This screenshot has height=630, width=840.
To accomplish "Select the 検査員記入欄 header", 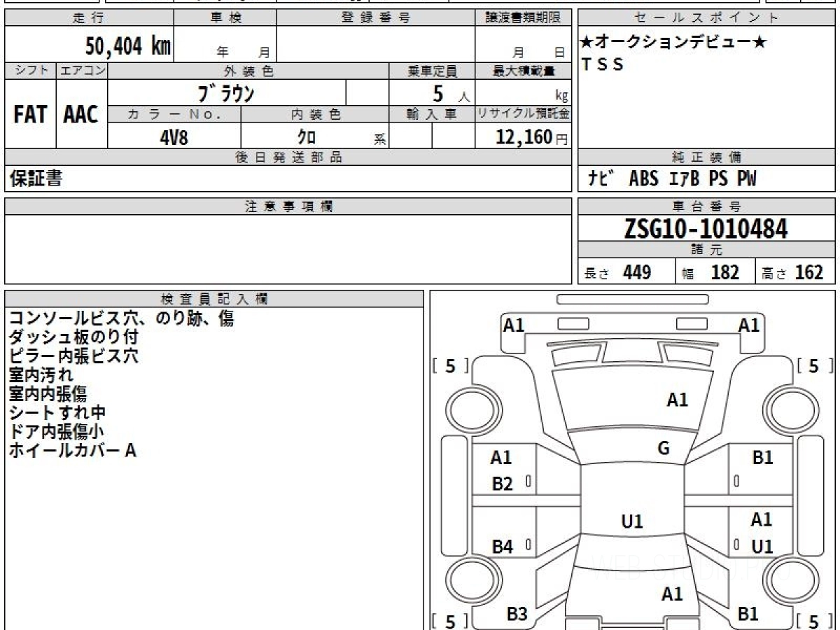I will [x=214, y=298].
